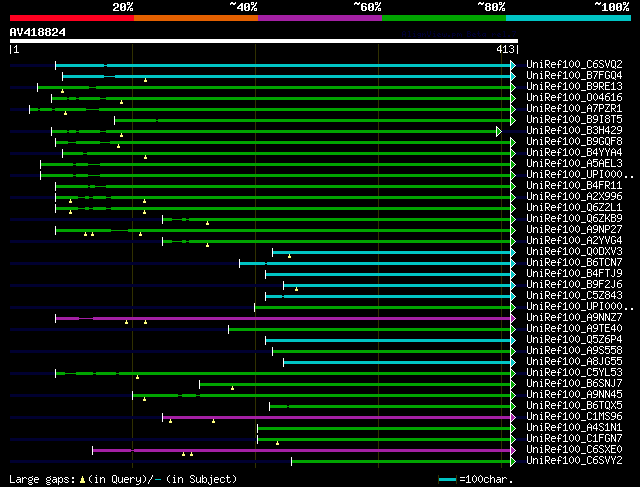Image resolution: width=640 pixels, height=487 pixels.
Task: Click the purple arrowhead of row UniRef100_C1MS96
Action: 513,418
